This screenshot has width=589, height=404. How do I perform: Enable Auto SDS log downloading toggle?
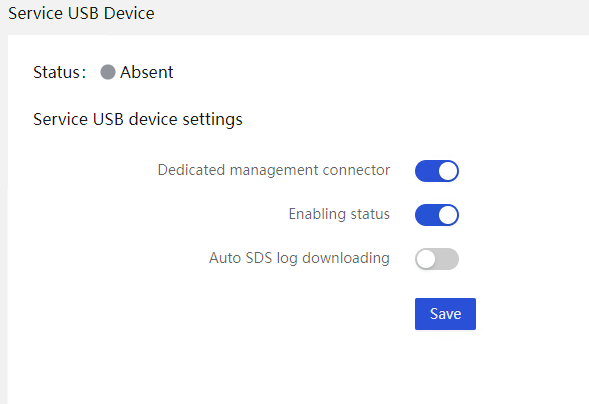(436, 259)
